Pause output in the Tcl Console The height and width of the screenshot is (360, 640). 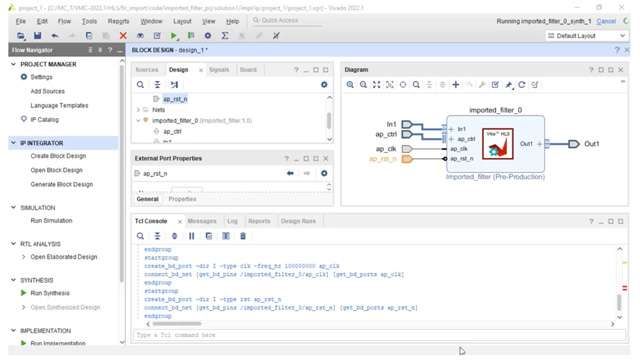[191, 236]
